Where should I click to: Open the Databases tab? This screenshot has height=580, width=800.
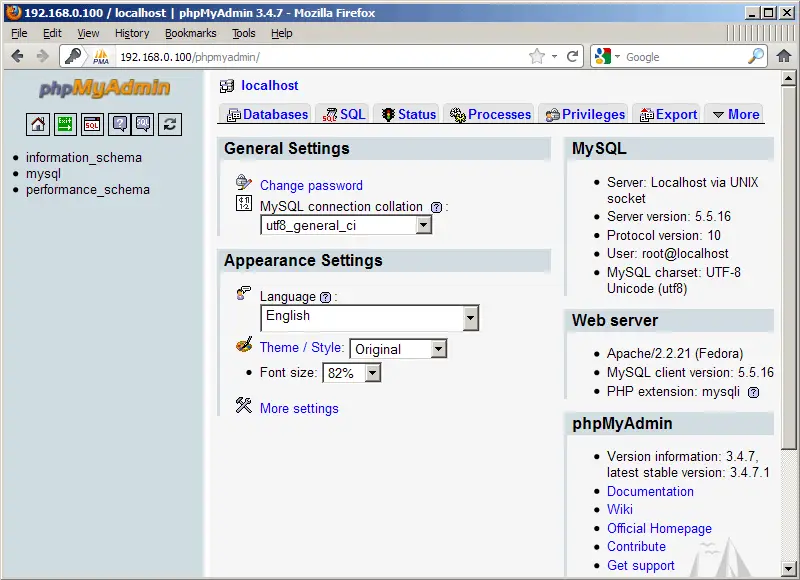(x=267, y=114)
